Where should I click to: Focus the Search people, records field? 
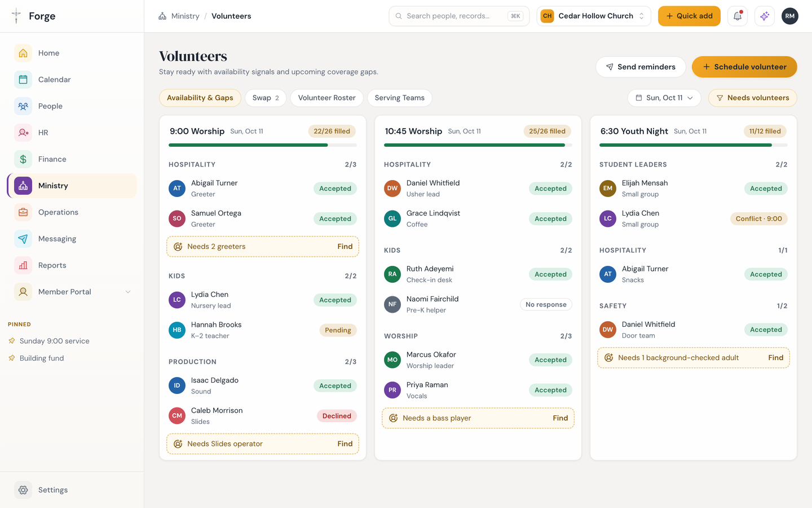pyautogui.click(x=459, y=16)
